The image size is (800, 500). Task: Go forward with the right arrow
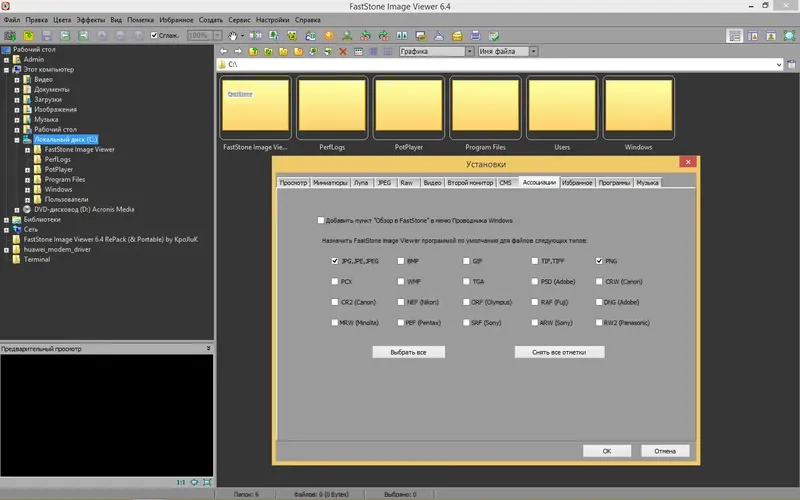[x=238, y=52]
